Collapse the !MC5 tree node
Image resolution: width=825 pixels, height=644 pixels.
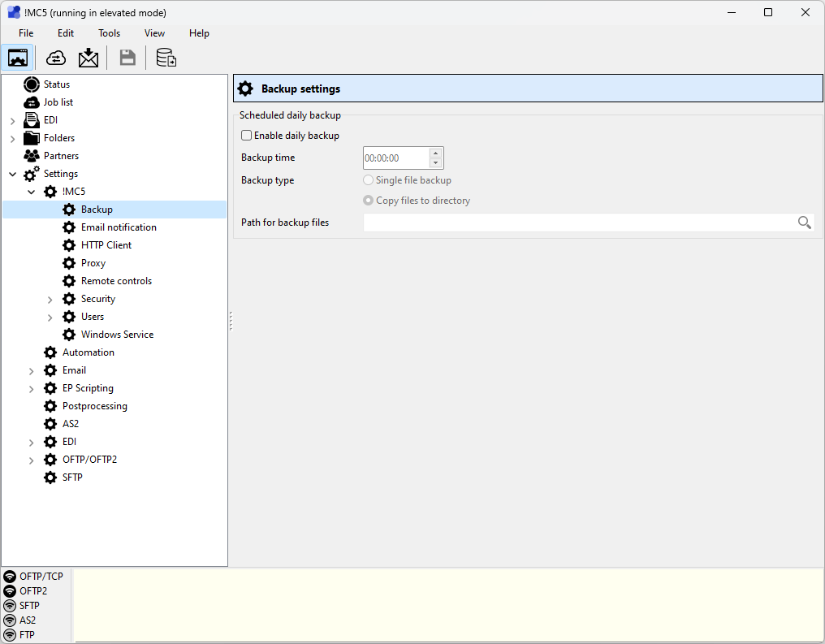coord(32,192)
